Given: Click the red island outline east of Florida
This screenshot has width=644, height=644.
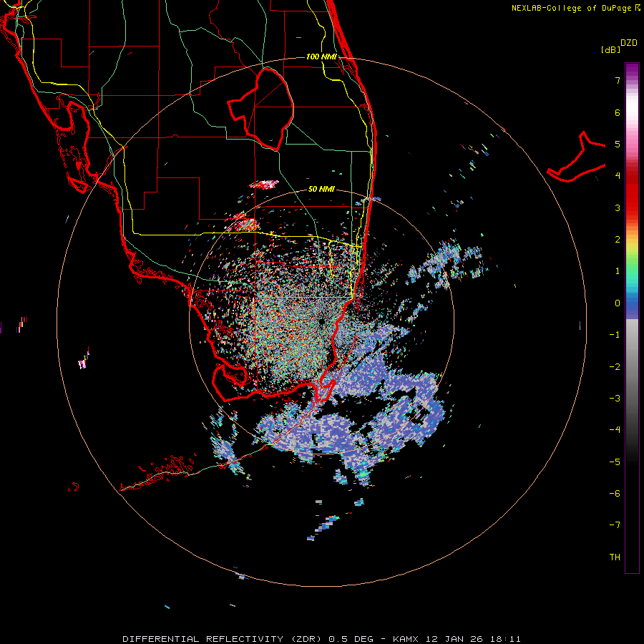Looking at the screenshot, I should point(577,157).
